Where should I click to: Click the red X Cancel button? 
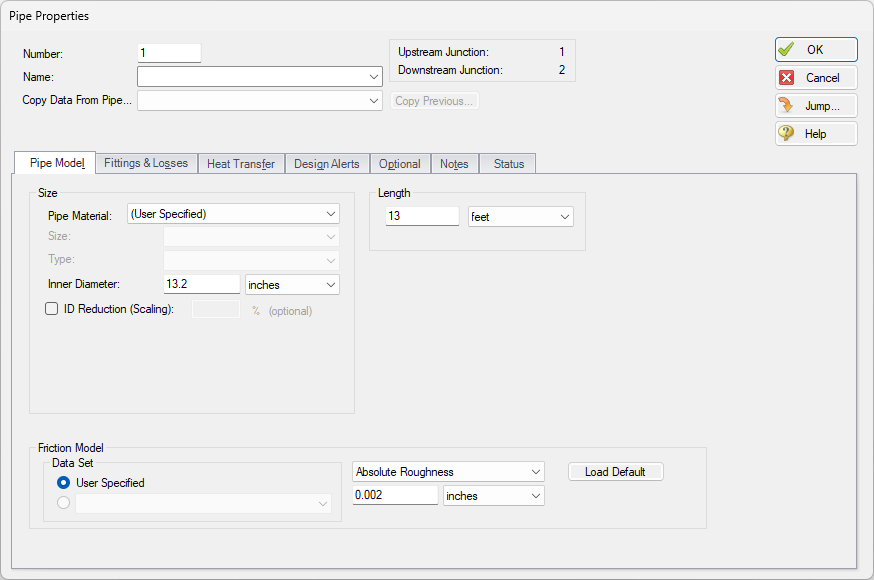click(815, 78)
